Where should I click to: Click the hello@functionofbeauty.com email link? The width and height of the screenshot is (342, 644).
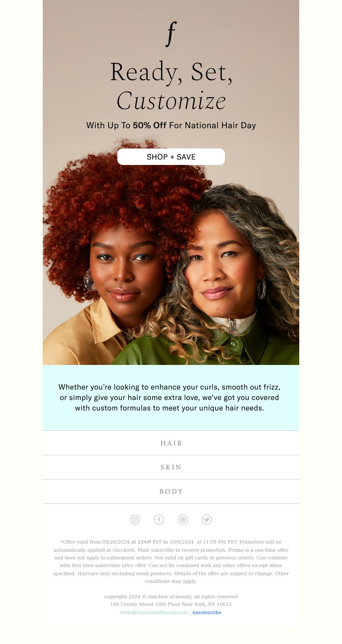154,612
